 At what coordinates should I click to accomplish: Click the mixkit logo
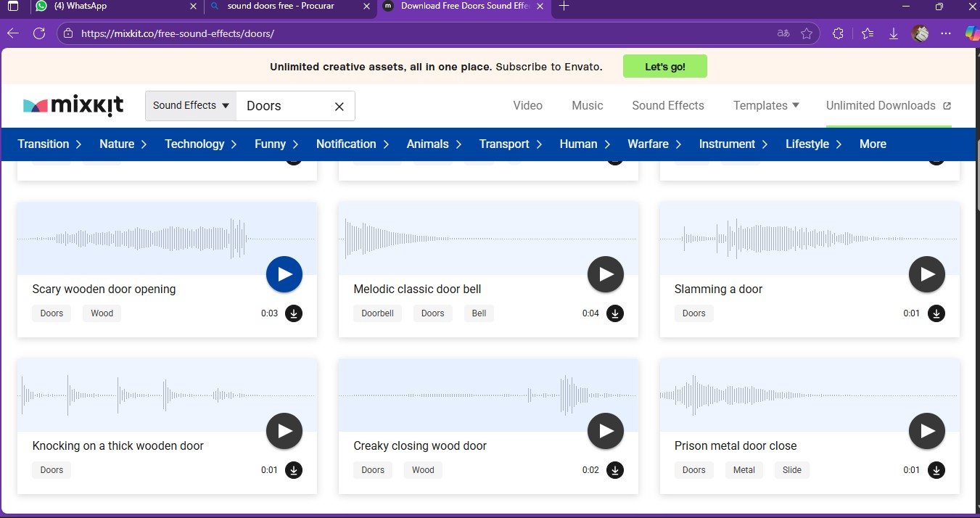tap(73, 106)
